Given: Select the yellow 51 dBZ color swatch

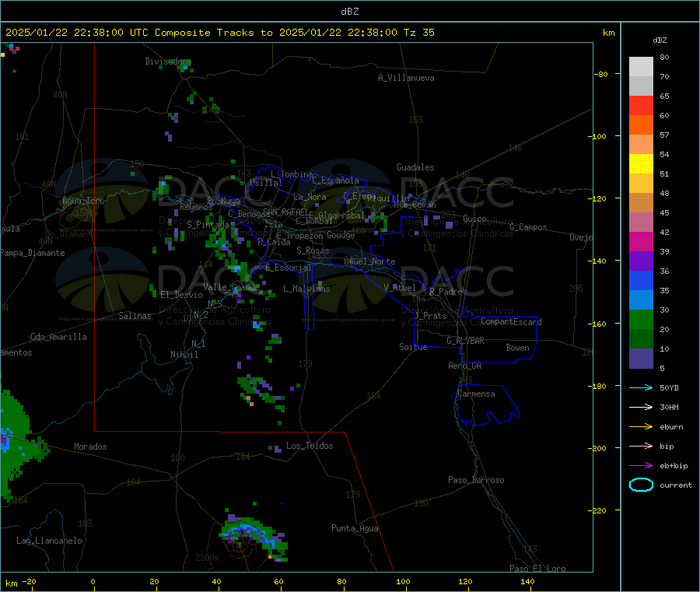Looking at the screenshot, I should (641, 164).
